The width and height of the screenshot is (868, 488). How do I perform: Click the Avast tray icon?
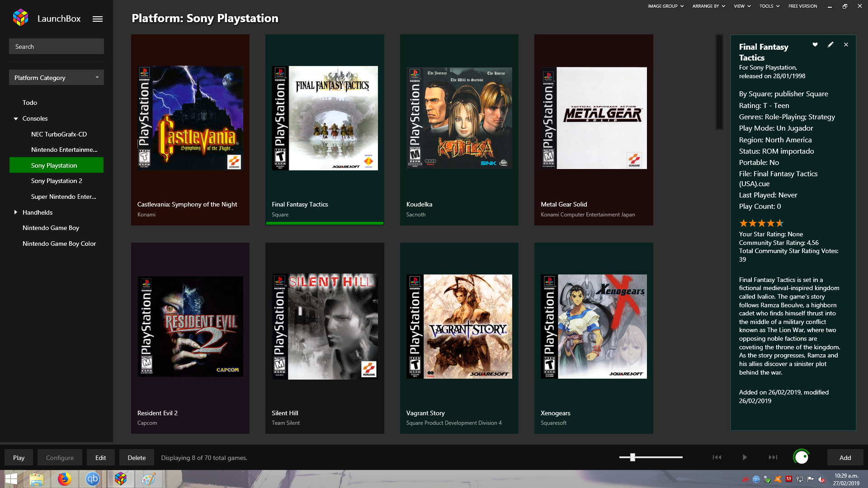tap(778, 479)
